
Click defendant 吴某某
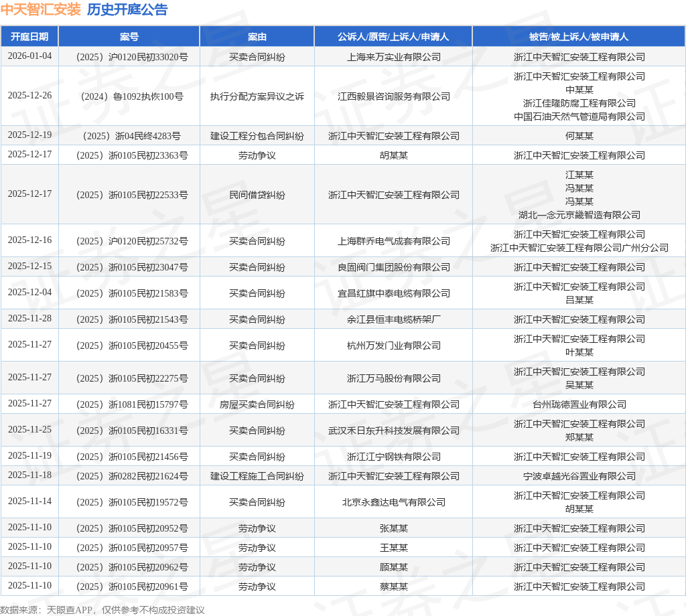[579, 385]
